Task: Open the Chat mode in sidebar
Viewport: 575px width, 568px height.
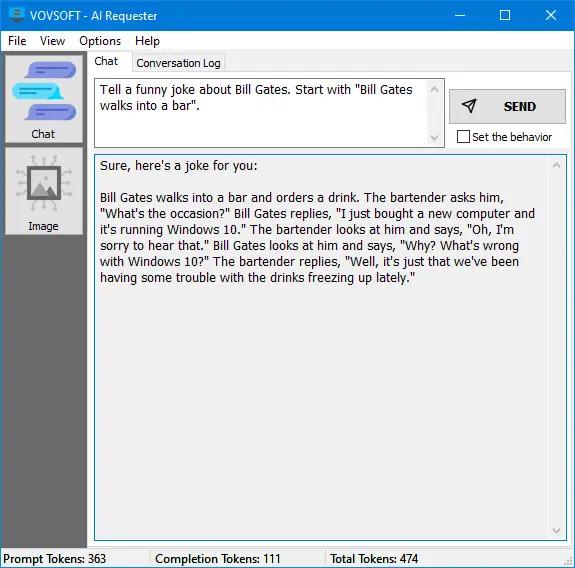Action: (x=44, y=99)
